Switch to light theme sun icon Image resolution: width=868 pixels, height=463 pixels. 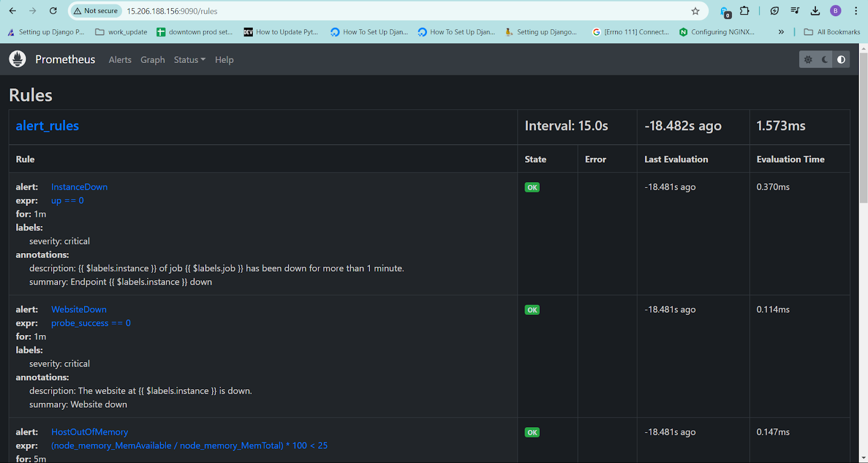(x=808, y=60)
